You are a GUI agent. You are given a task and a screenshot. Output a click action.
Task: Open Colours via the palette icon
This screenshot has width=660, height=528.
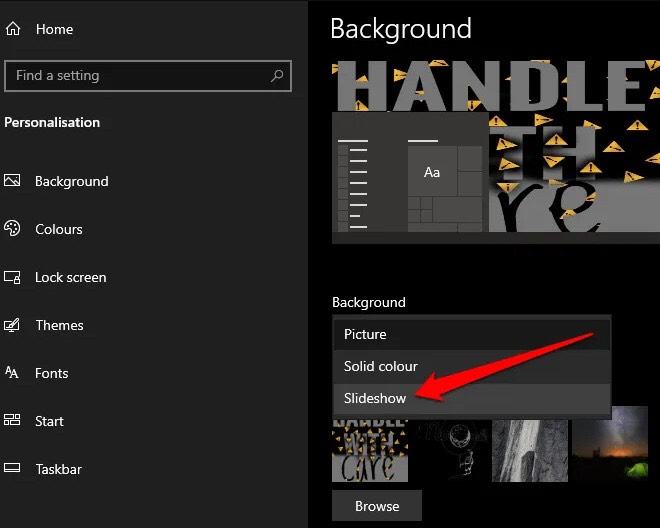[12, 228]
